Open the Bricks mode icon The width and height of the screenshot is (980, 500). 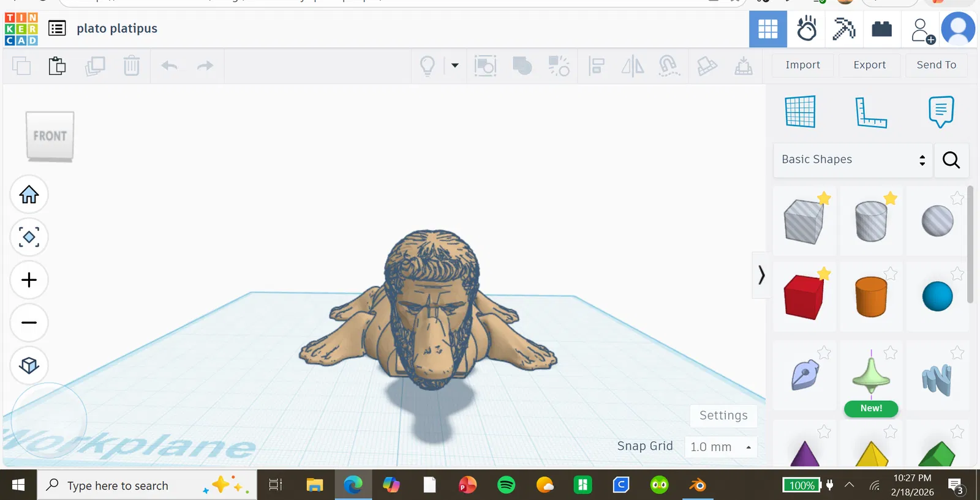pos(882,29)
